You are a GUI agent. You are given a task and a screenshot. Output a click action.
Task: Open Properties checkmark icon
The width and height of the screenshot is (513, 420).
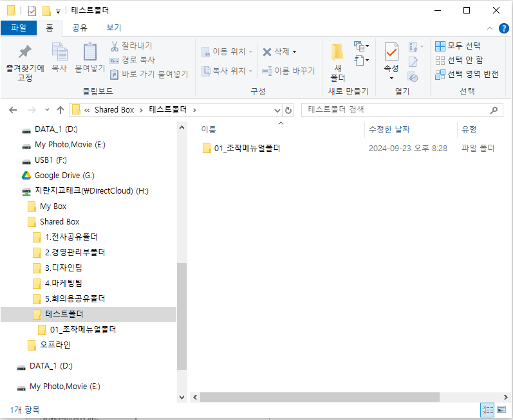coord(391,52)
